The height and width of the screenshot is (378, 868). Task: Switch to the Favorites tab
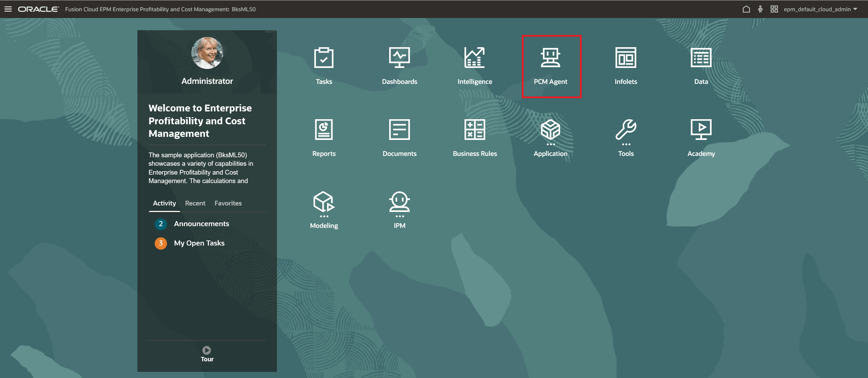tap(228, 203)
